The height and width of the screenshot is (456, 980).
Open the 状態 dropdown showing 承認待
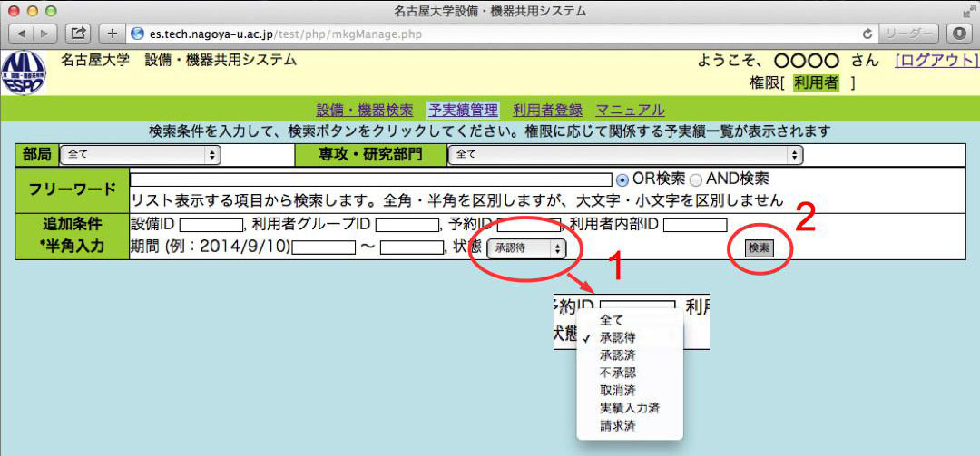(x=527, y=247)
